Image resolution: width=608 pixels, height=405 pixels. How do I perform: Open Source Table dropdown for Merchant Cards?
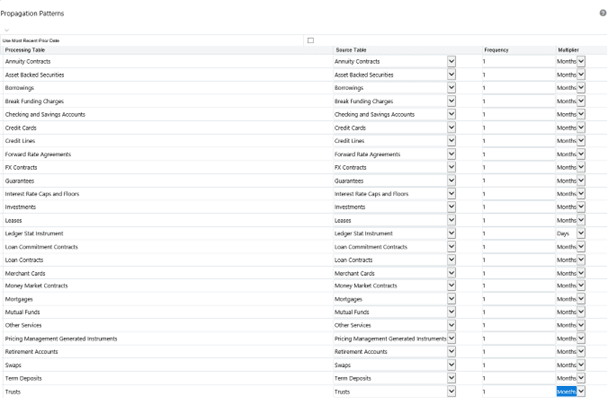coord(451,273)
